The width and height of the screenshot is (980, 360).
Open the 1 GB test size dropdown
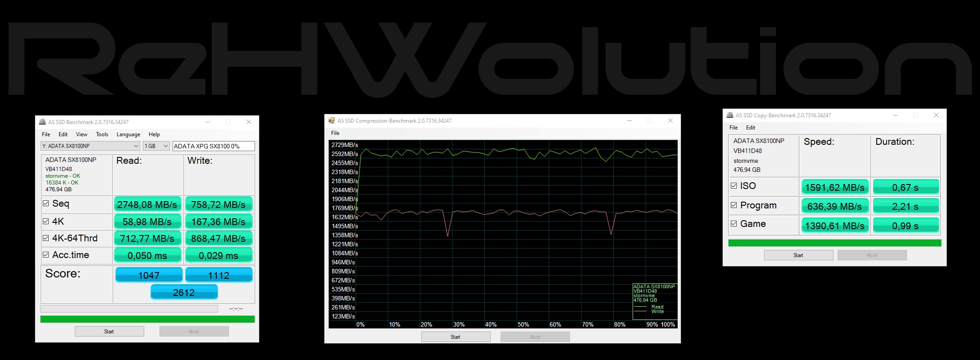[156, 146]
